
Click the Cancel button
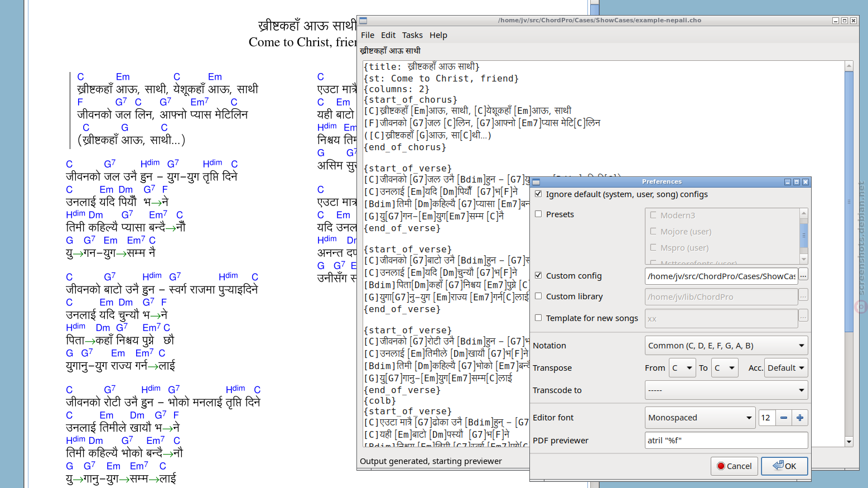(x=734, y=466)
